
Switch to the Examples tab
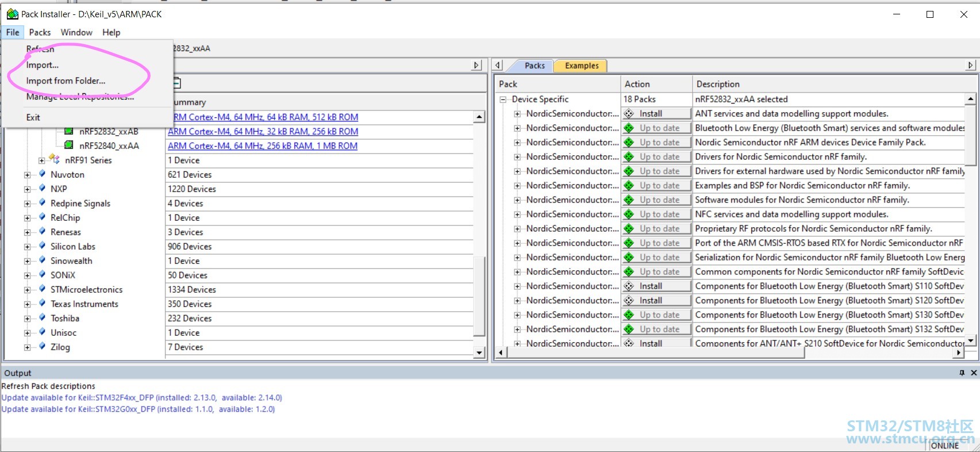(x=581, y=66)
